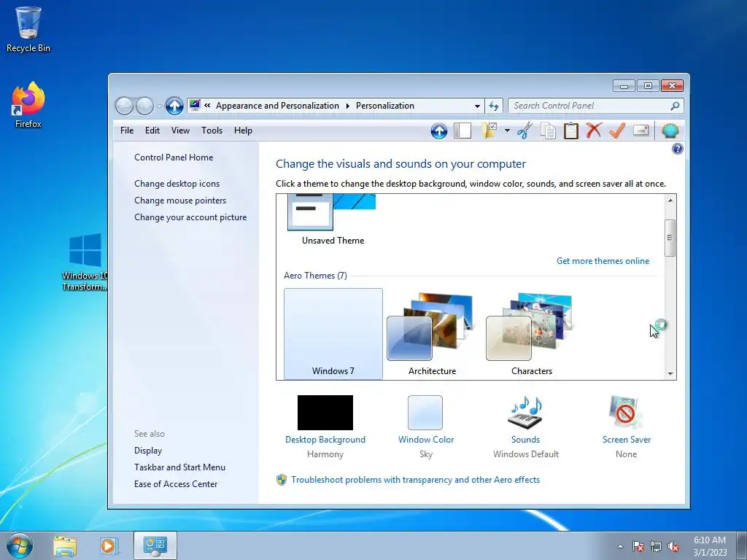The width and height of the screenshot is (747, 560).
Task: Expand the arrow after Appearance and Personalization
Action: point(348,106)
